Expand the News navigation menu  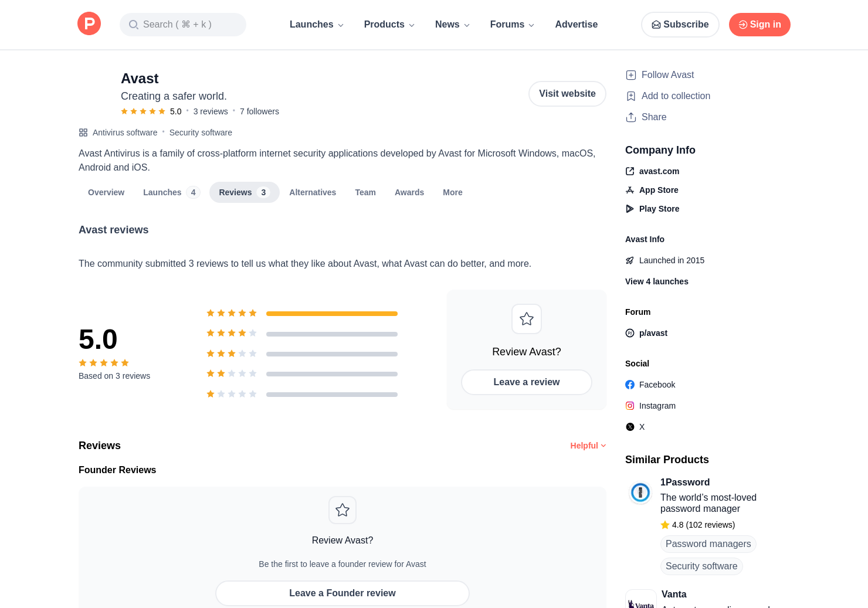[x=452, y=25]
